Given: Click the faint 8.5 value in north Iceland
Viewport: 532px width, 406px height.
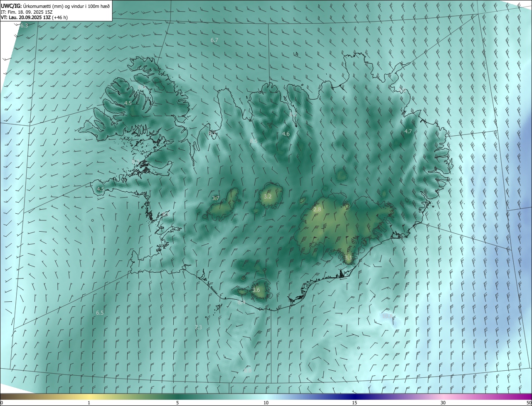Looking at the screenshot, I should coord(254,142).
